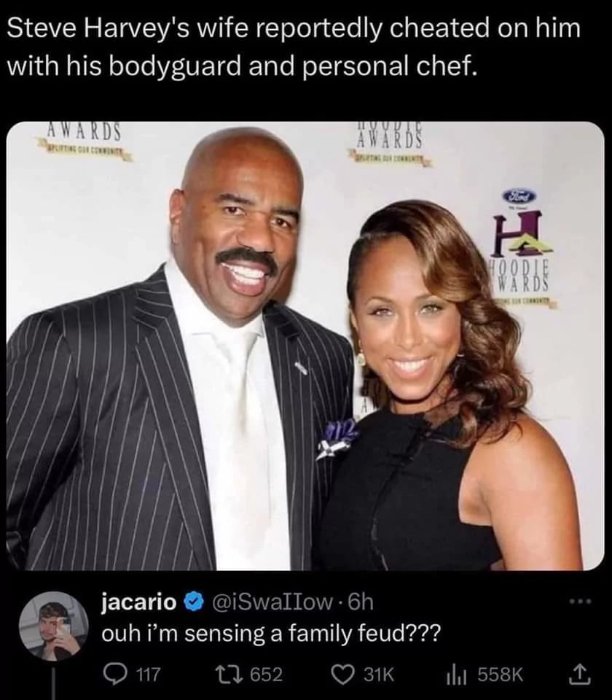This screenshot has height=700, width=612.
Task: Like the reply with the heart icon
Action: click(x=344, y=674)
